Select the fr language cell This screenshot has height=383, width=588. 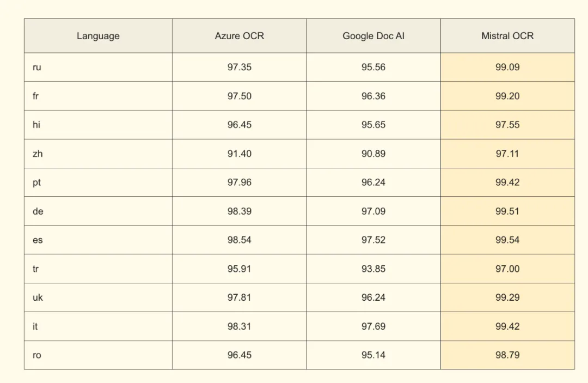pyautogui.click(x=98, y=96)
